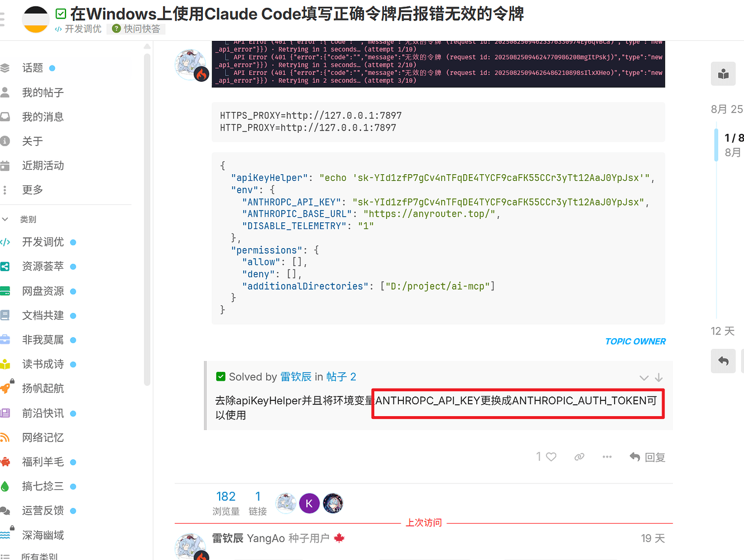The image size is (744, 560).
Task: Select the 网盘资源 category
Action: tap(43, 291)
